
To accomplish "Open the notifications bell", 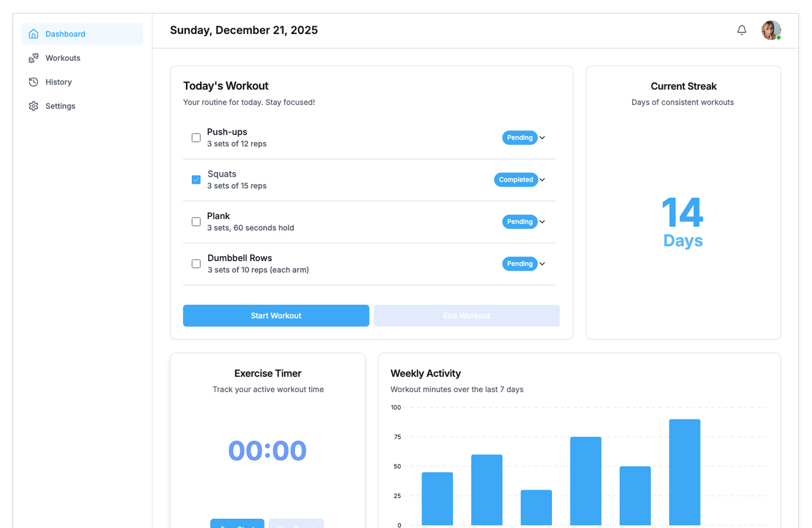I will (741, 30).
